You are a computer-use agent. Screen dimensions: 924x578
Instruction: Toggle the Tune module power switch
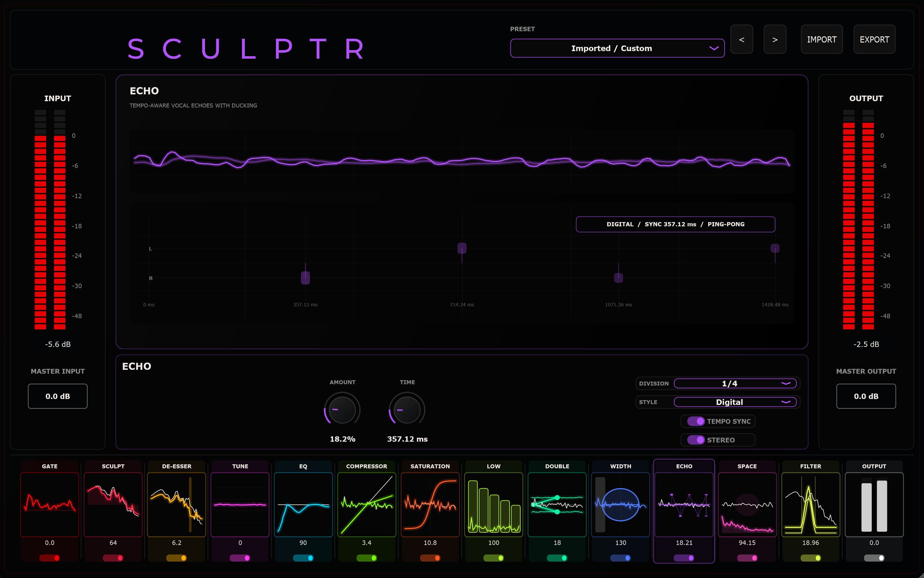point(240,558)
